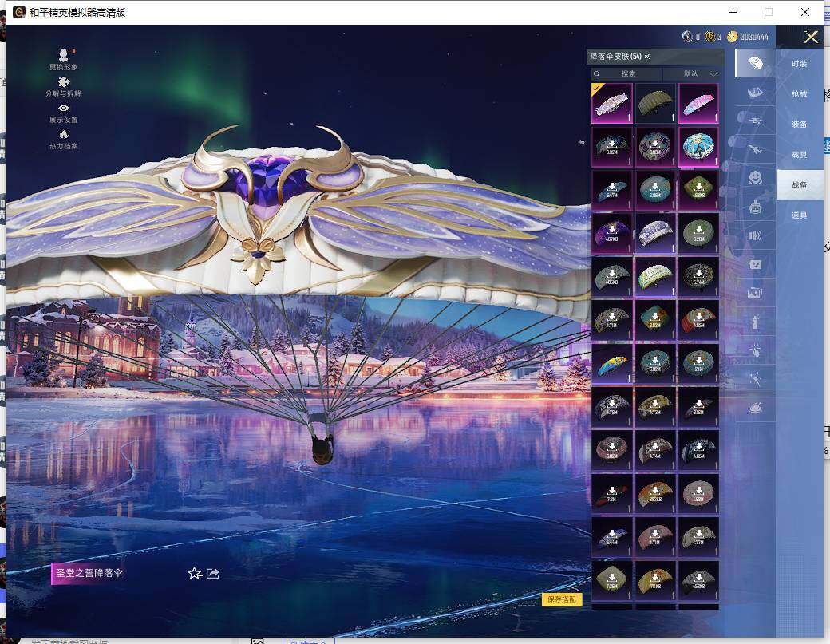Download the 4.79M patterned parachute skin
The width and height of the screenshot is (830, 644).
point(612,407)
